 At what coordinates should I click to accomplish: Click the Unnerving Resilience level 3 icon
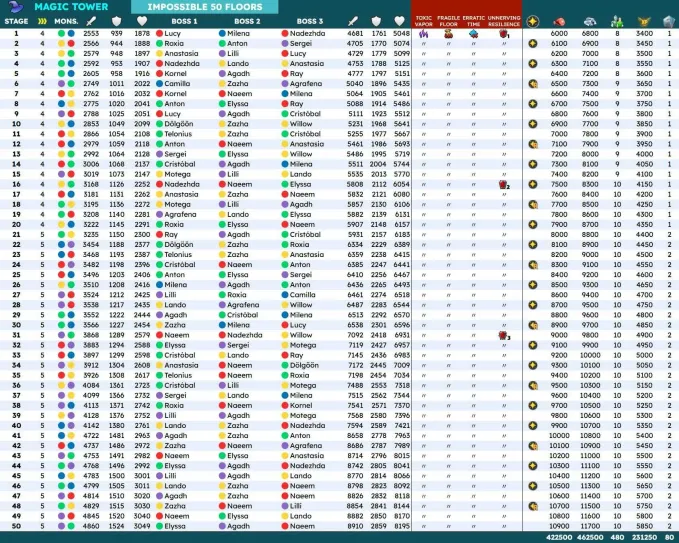[504, 335]
